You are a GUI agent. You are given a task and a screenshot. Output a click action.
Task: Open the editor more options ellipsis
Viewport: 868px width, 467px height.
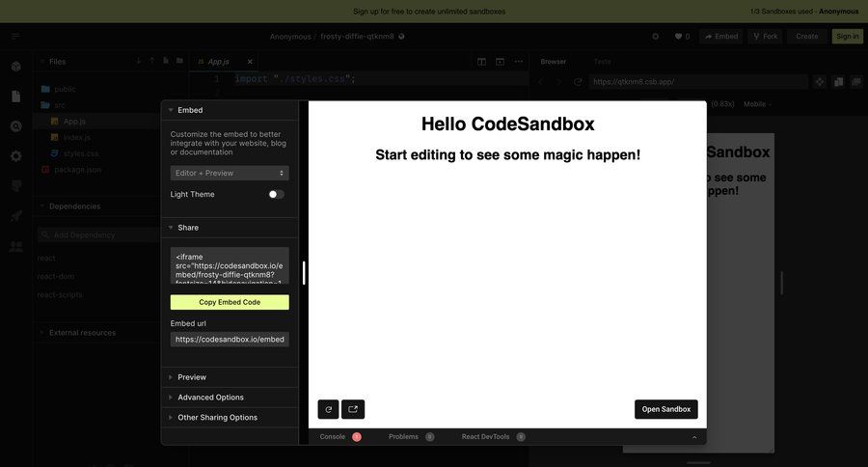518,62
